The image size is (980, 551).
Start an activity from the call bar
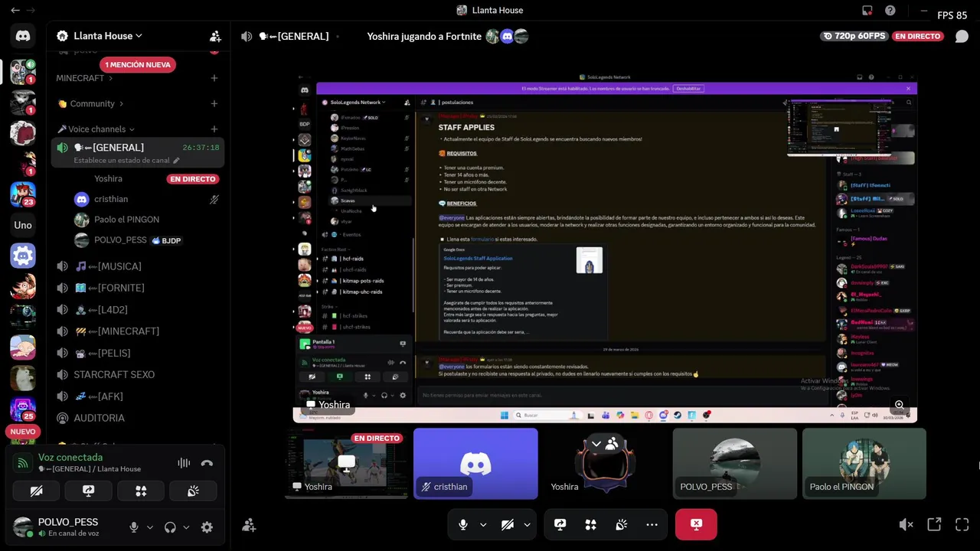pyautogui.click(x=590, y=524)
